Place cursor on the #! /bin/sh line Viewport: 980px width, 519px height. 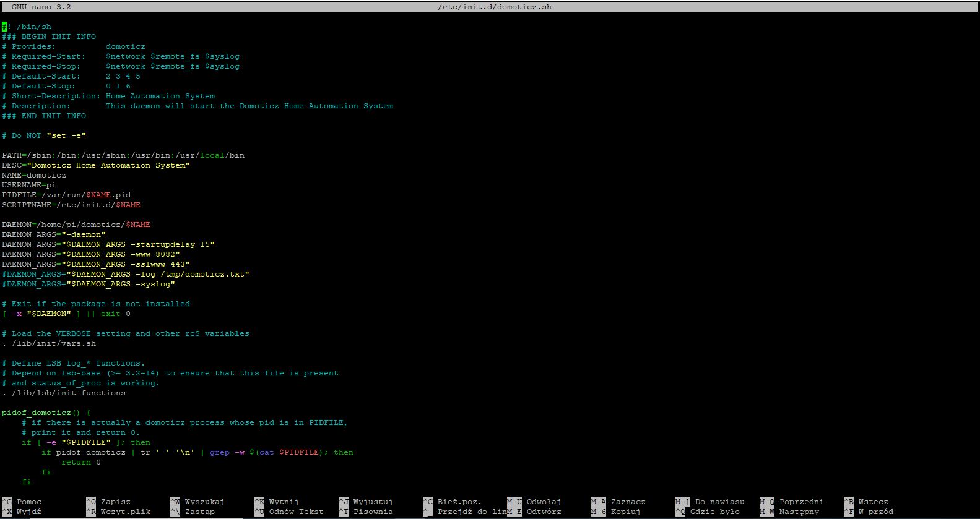coord(27,27)
